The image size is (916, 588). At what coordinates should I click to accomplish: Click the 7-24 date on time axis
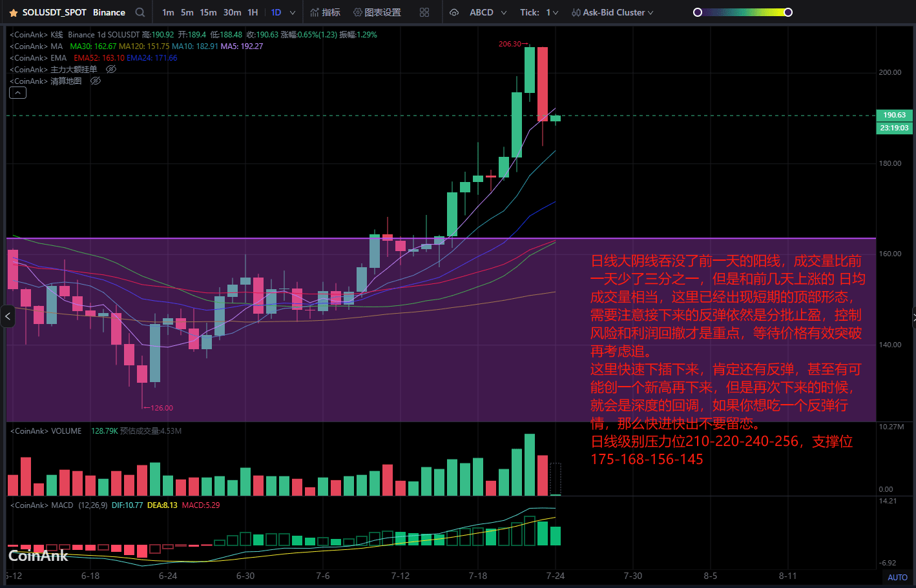click(x=556, y=576)
